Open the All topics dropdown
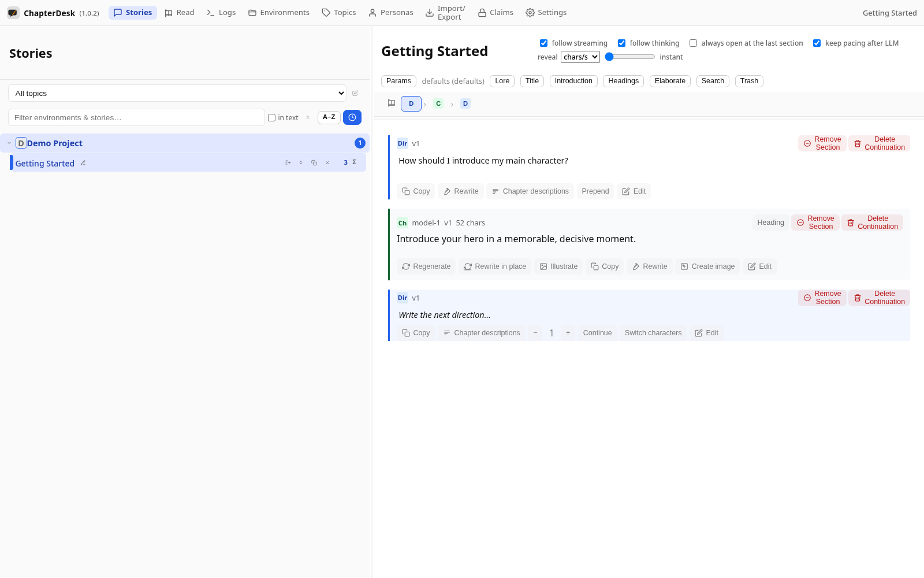The image size is (924, 578). click(x=177, y=93)
